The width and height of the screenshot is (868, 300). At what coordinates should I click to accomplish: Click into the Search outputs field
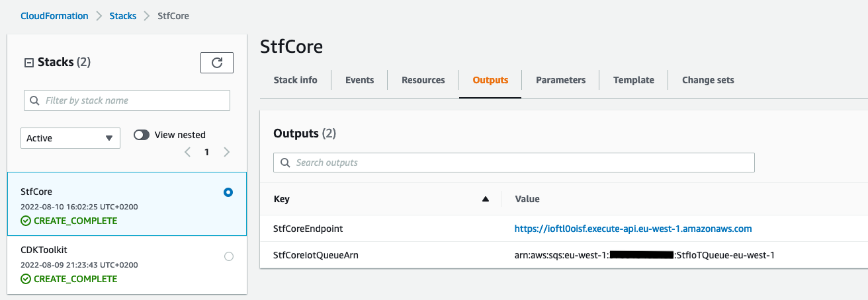tap(514, 163)
